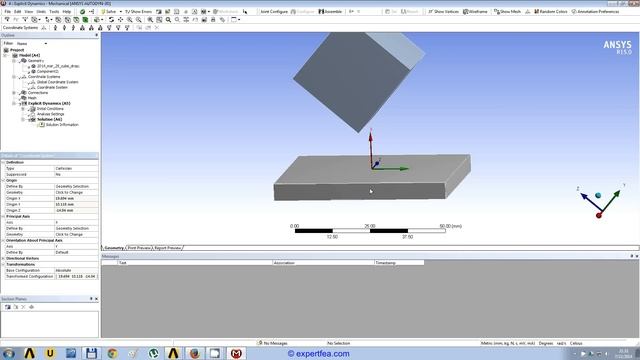The width and height of the screenshot is (640, 360).
Task: Open the Solve dropdown arrow
Action: tap(120, 11)
